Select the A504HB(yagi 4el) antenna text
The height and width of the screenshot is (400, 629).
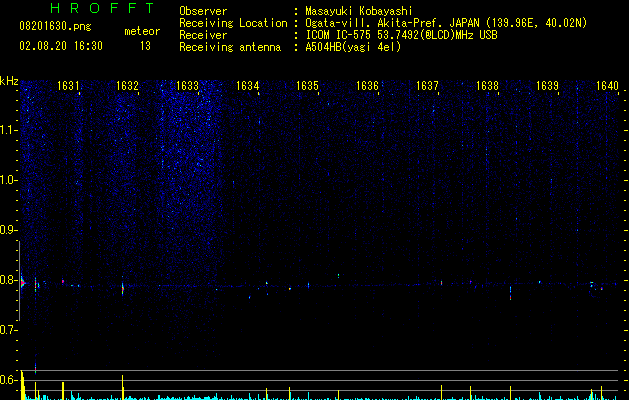click(x=353, y=47)
